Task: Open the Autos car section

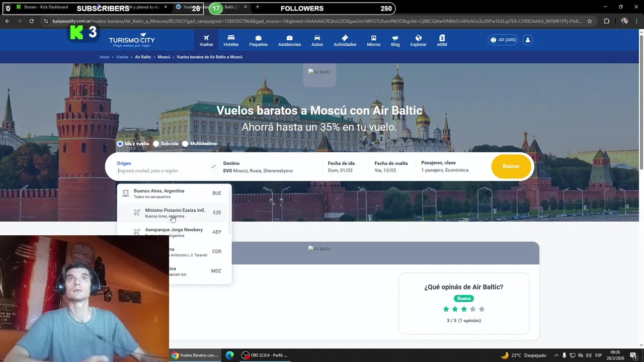Action: (317, 41)
